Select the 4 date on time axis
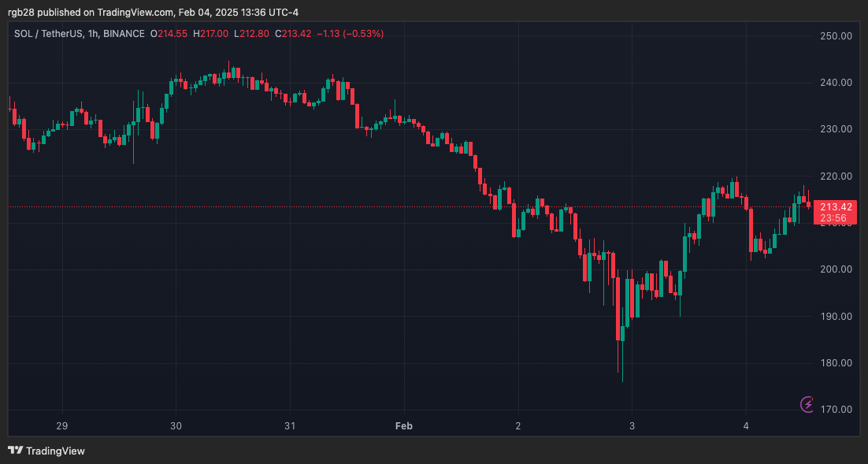Viewport: 868px width, 464px height. 746,426
